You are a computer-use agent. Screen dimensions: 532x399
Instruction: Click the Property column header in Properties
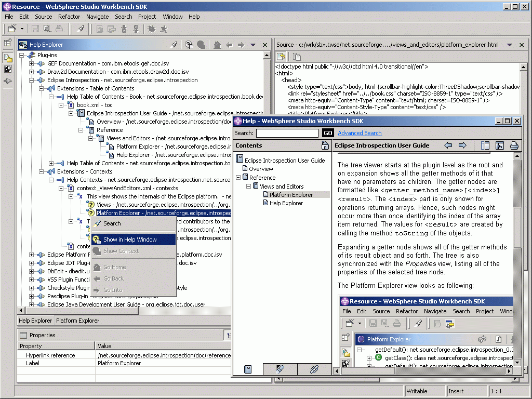[56, 346]
